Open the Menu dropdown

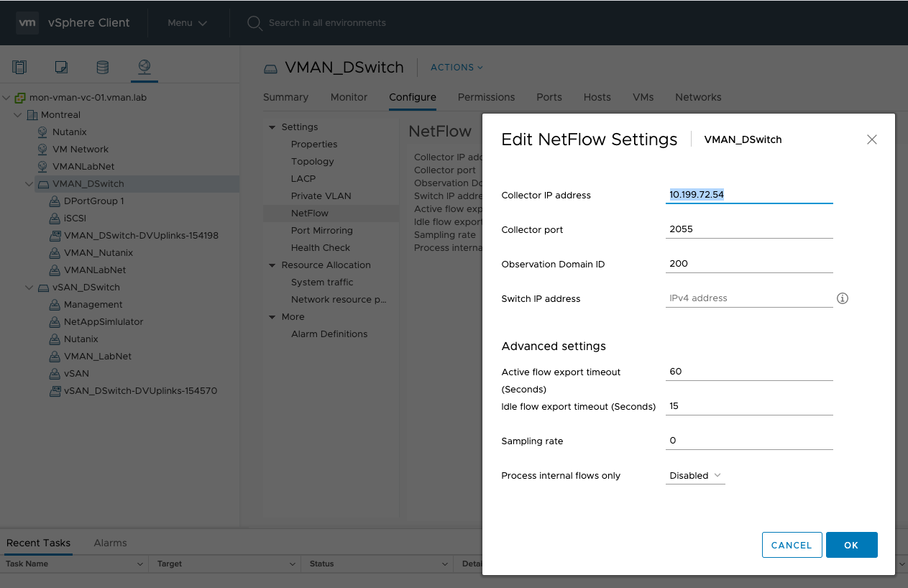[187, 23]
